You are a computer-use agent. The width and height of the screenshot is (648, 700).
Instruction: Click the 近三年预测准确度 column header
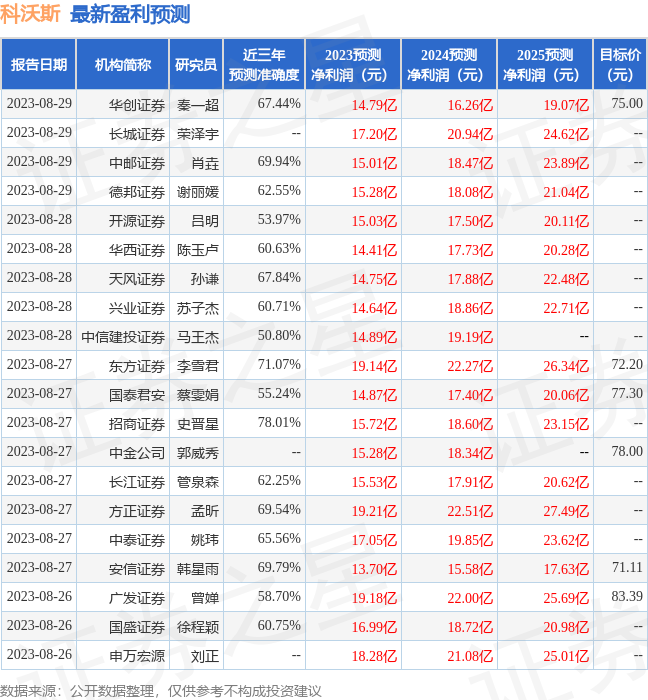pos(264,64)
